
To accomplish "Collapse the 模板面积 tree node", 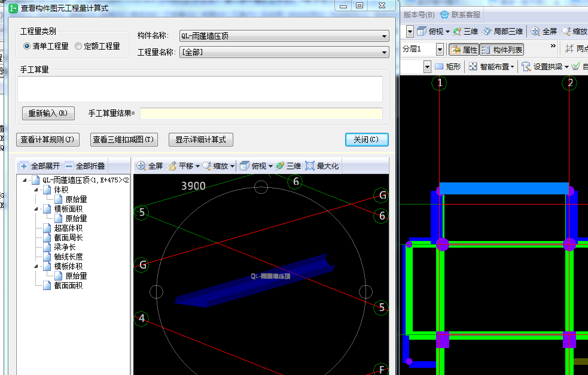I will [36, 209].
